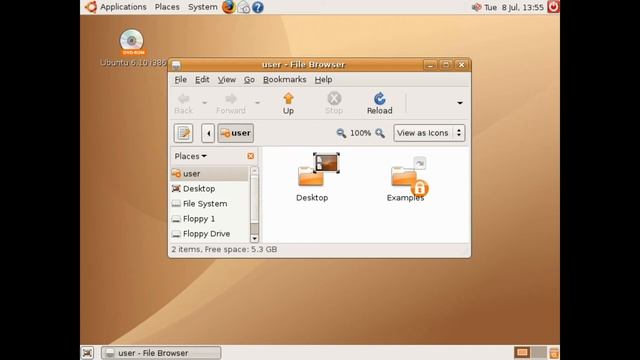Click the red power button icon

click(x=553, y=7)
